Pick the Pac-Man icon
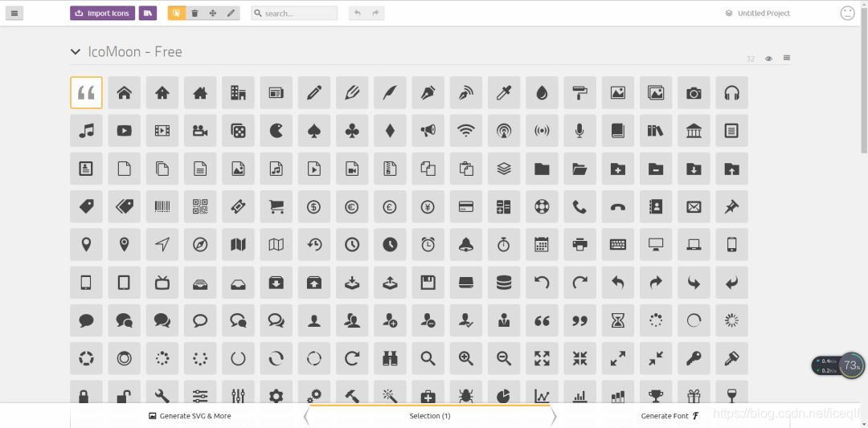868x428 pixels. click(276, 131)
